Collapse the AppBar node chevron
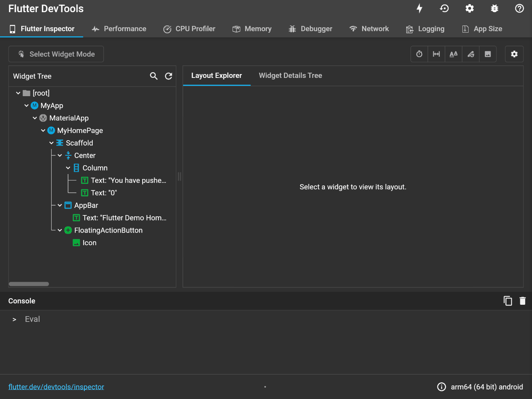 coord(60,206)
